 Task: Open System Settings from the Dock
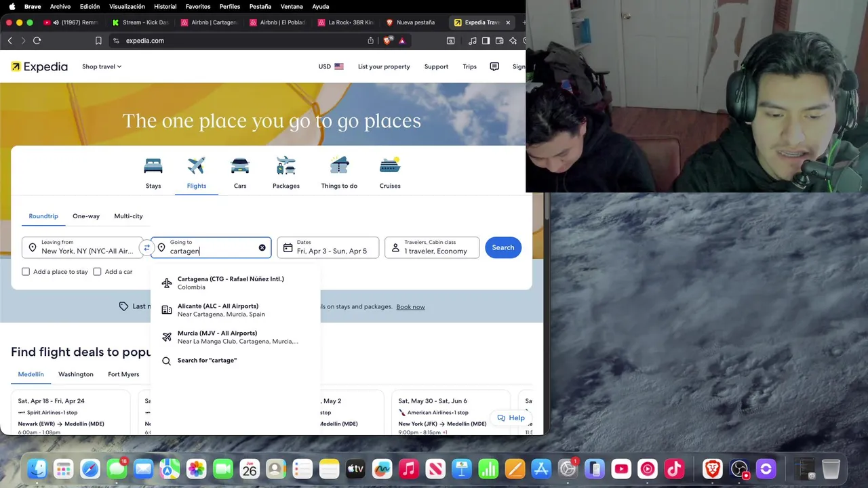(x=568, y=469)
